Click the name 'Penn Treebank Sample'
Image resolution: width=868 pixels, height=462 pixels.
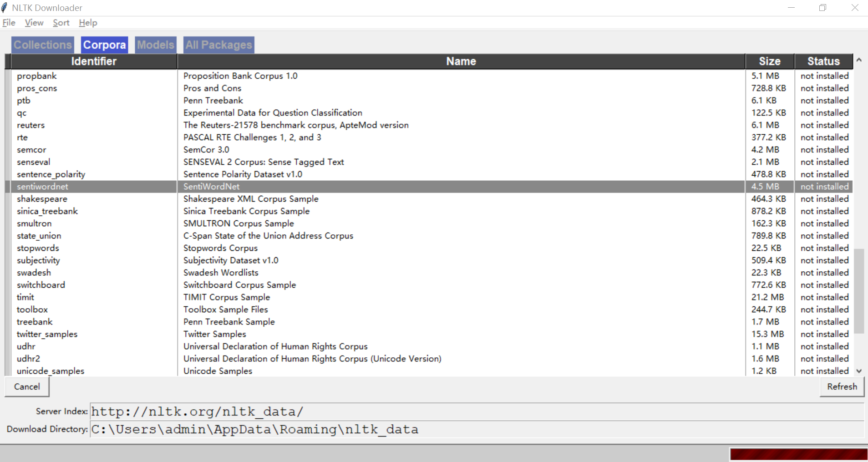[x=229, y=322]
